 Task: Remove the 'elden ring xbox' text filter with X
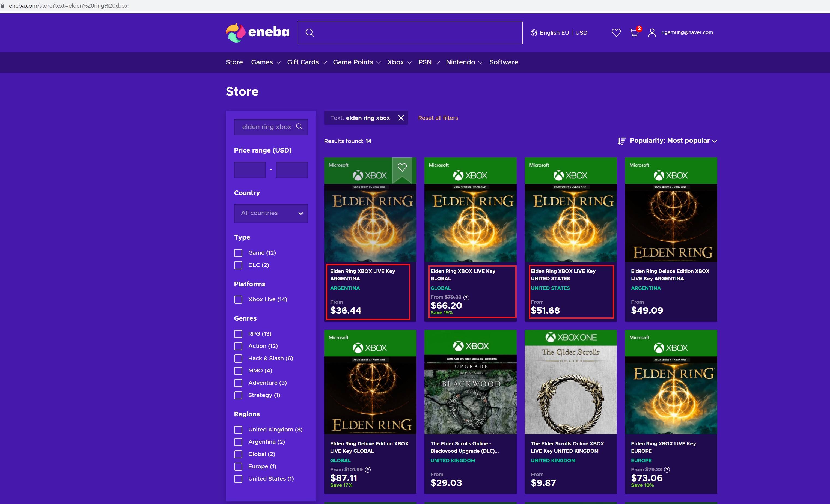tap(401, 118)
